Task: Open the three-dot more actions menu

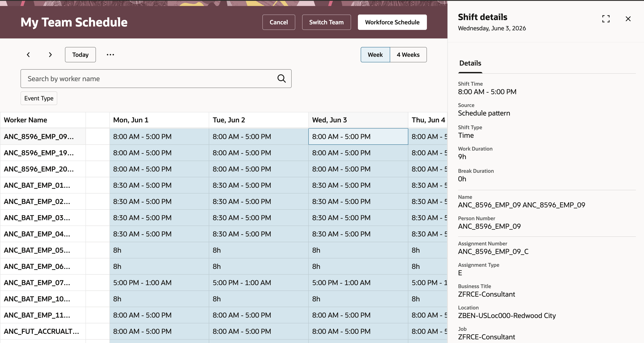Action: pyautogui.click(x=110, y=55)
